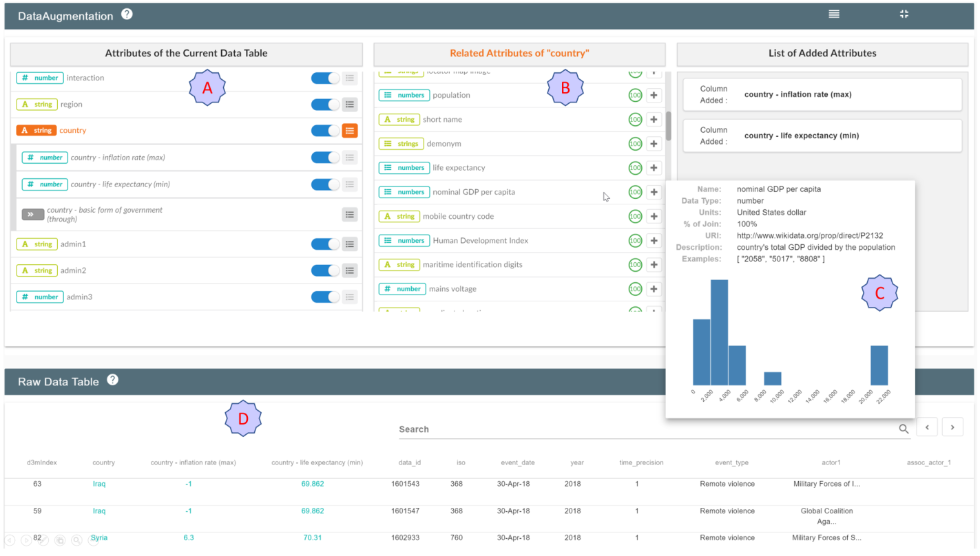980x556 pixels.
Task: Click the help icon next to Raw Data Table
Action: (x=113, y=380)
